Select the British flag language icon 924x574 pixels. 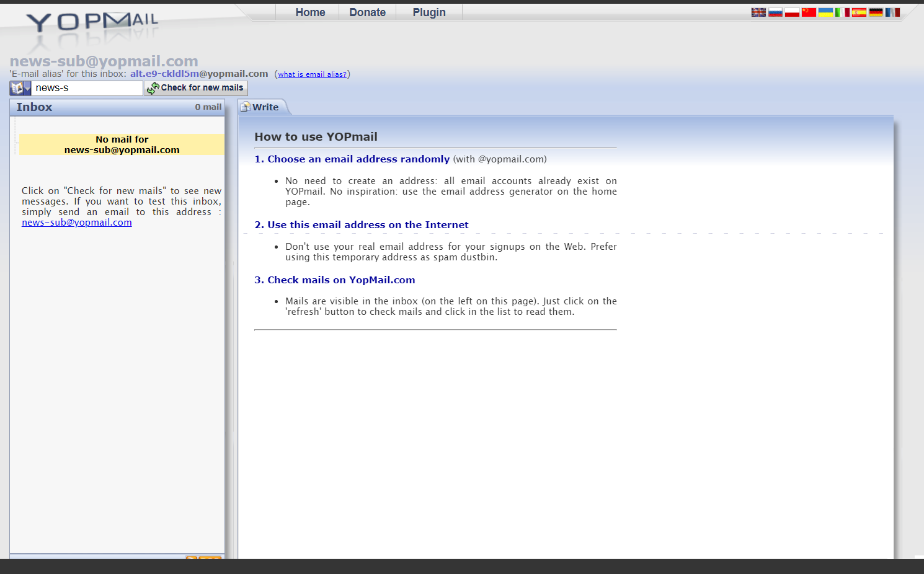click(758, 12)
